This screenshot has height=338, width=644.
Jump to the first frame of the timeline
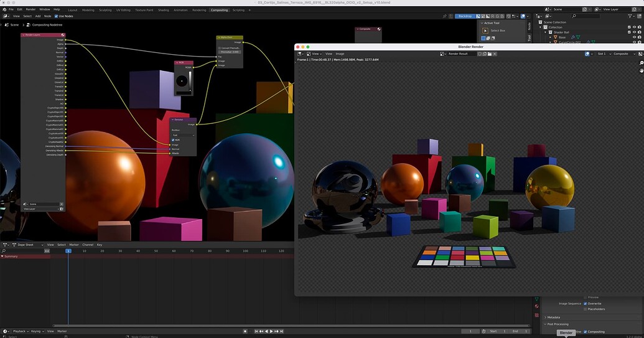(x=256, y=331)
